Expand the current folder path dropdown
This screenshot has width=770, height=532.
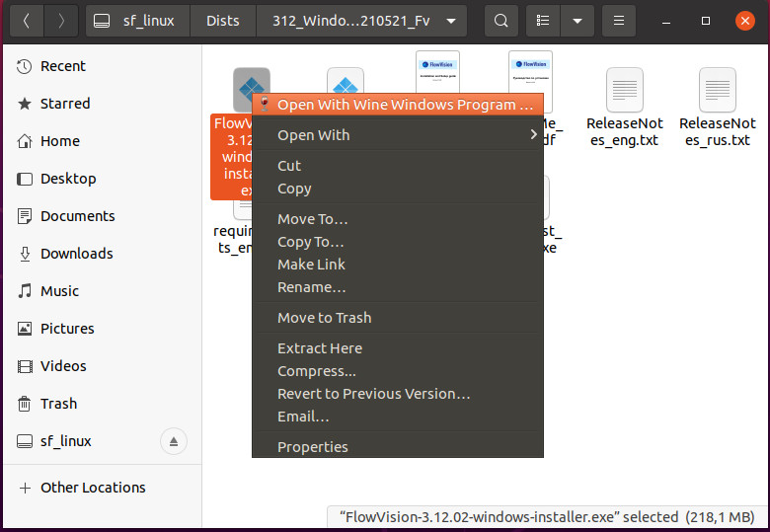[x=451, y=21]
